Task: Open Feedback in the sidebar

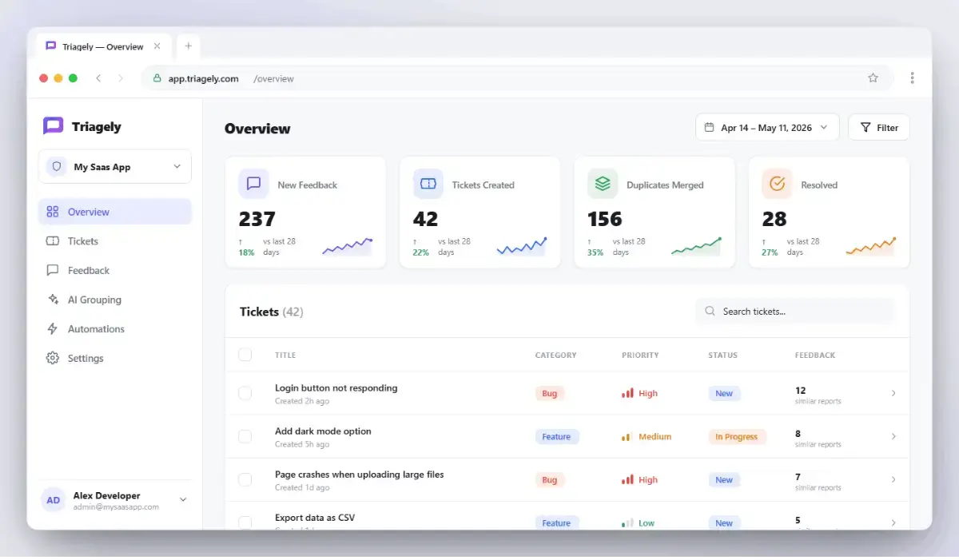Action: click(x=115, y=270)
